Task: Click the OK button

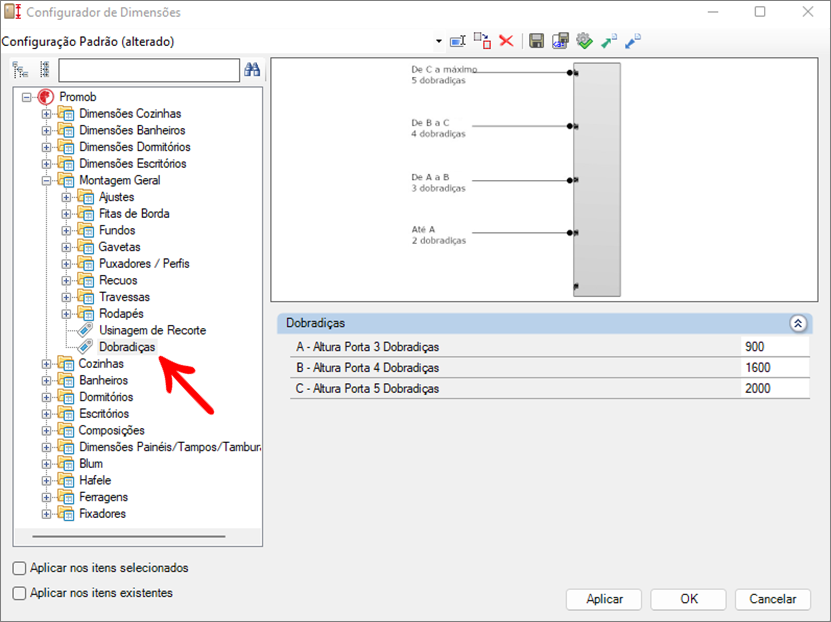Action: (x=688, y=599)
